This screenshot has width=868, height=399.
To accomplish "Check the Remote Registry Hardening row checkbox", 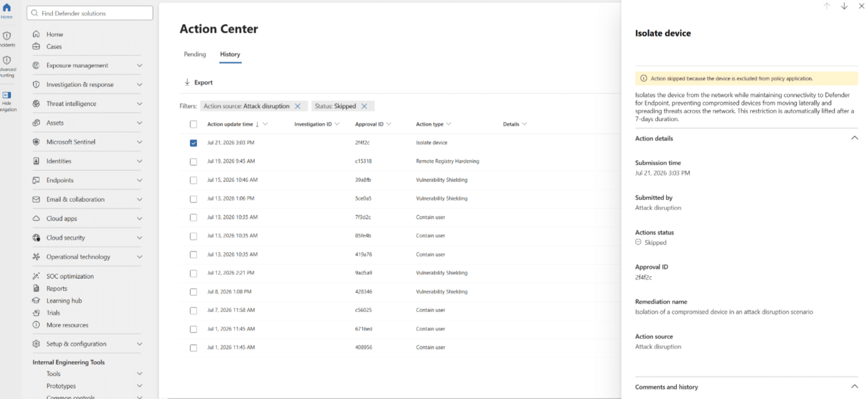I will 194,162.
